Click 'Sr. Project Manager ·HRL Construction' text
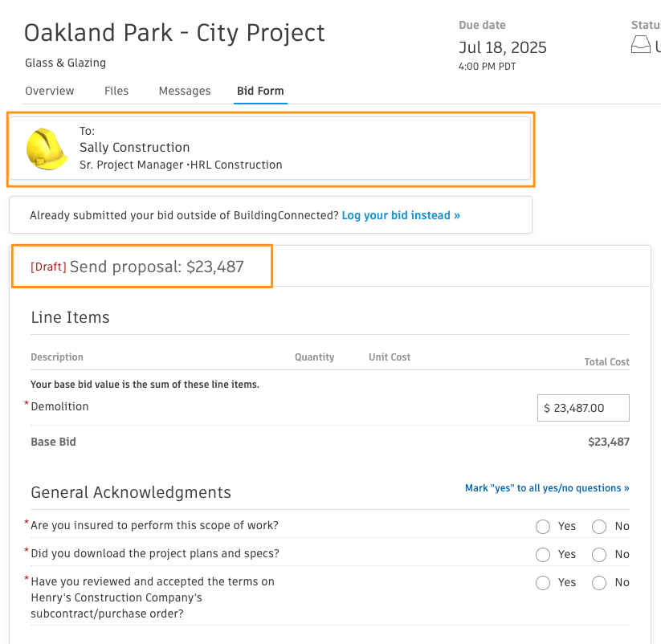Image resolution: width=661 pixels, height=644 pixels. coord(181,165)
